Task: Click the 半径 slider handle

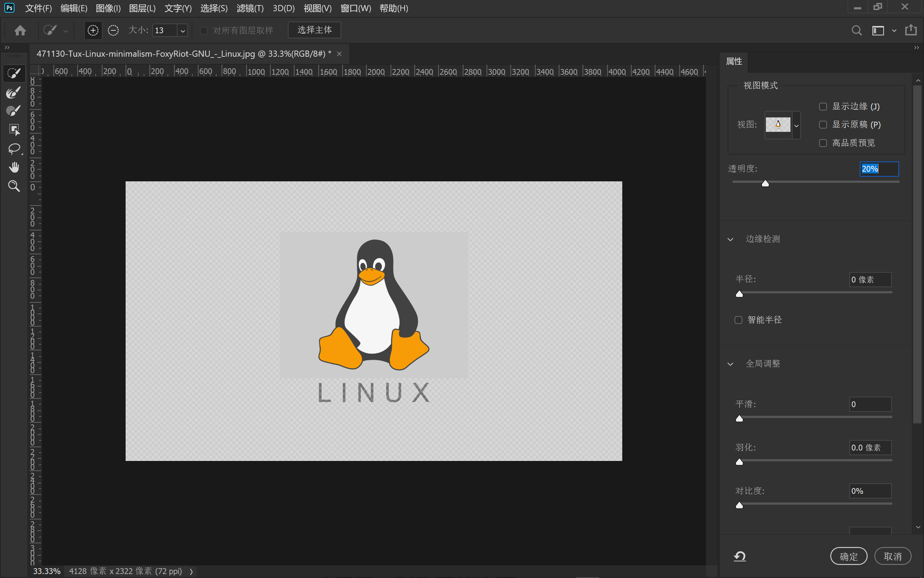Action: pos(739,294)
